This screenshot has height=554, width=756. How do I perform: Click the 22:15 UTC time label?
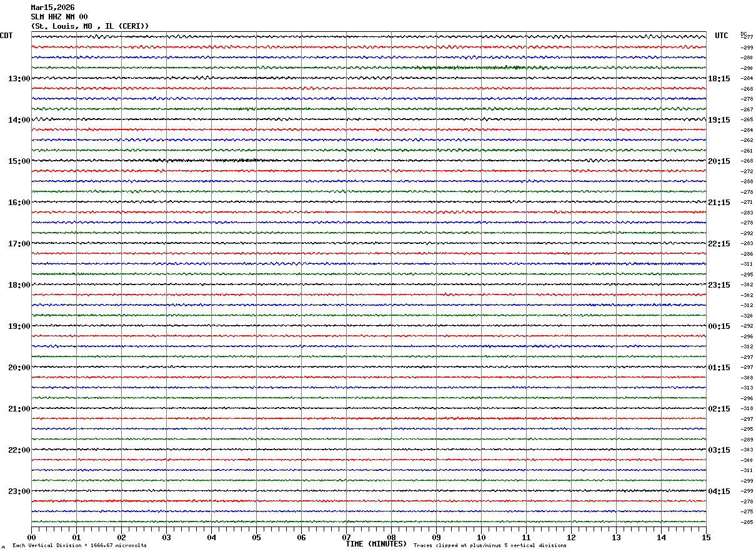click(x=719, y=244)
